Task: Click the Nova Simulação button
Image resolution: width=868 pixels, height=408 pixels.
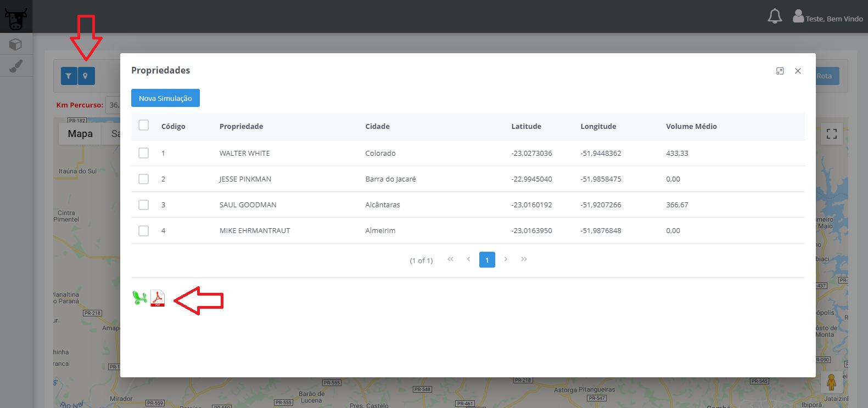Action: point(165,98)
